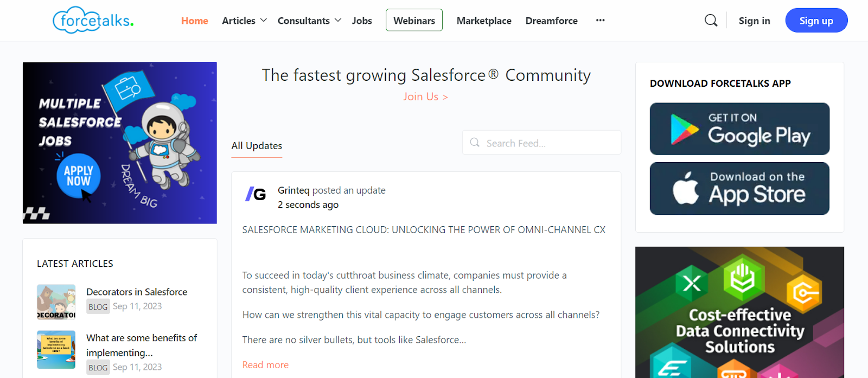Open the Jobs page

point(362,21)
